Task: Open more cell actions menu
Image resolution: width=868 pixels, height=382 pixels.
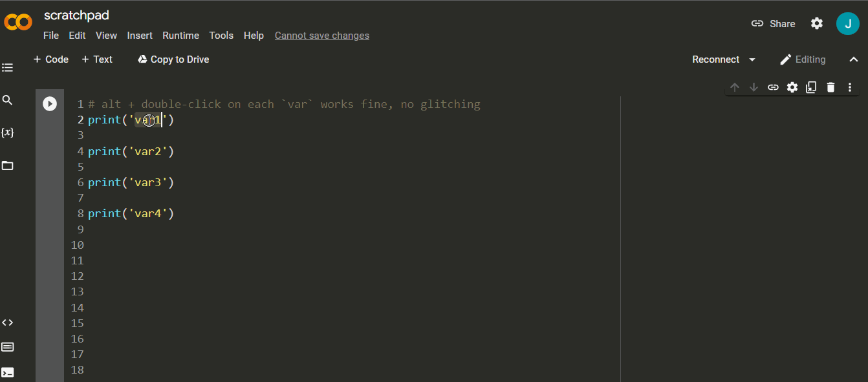Action: coord(849,87)
